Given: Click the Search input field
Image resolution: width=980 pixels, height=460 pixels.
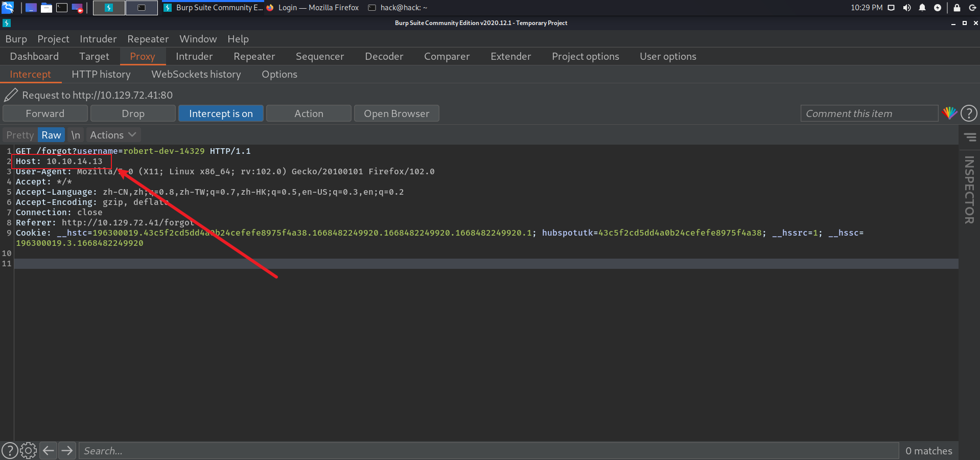Looking at the screenshot, I should click(488, 451).
